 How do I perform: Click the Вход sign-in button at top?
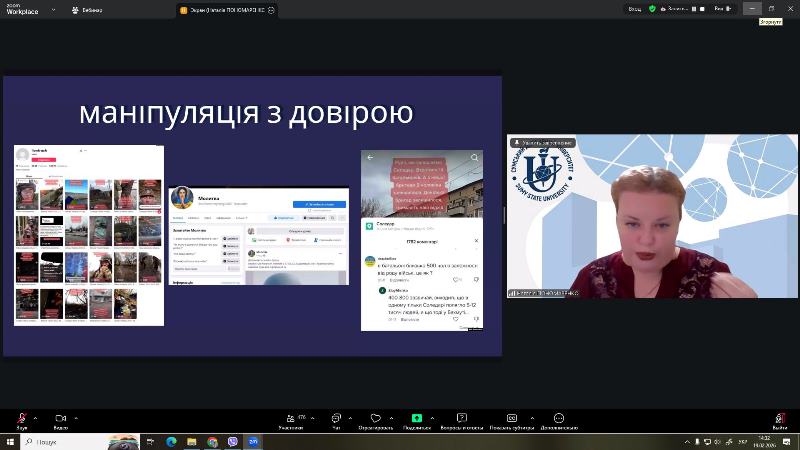pyautogui.click(x=634, y=8)
